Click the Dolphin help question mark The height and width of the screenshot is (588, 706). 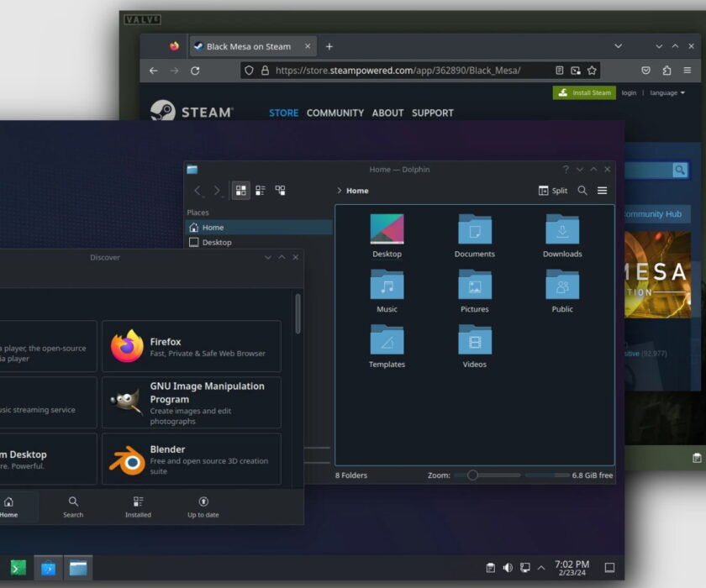point(566,169)
